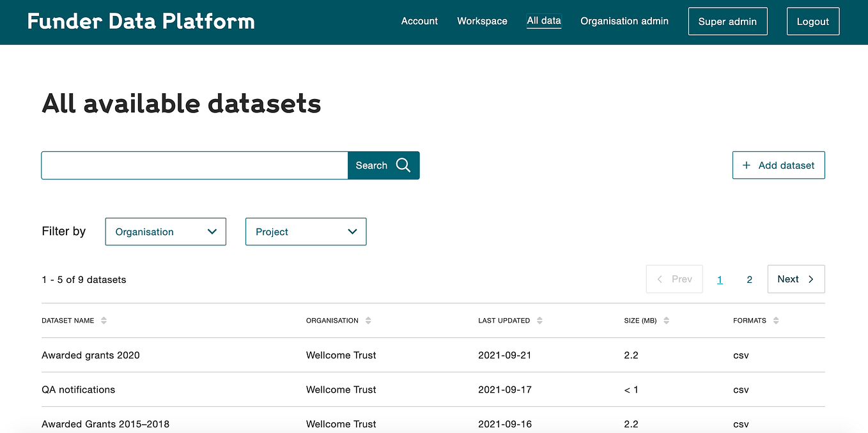Open the Super admin panel
The height and width of the screenshot is (433, 868).
pyautogui.click(x=727, y=21)
